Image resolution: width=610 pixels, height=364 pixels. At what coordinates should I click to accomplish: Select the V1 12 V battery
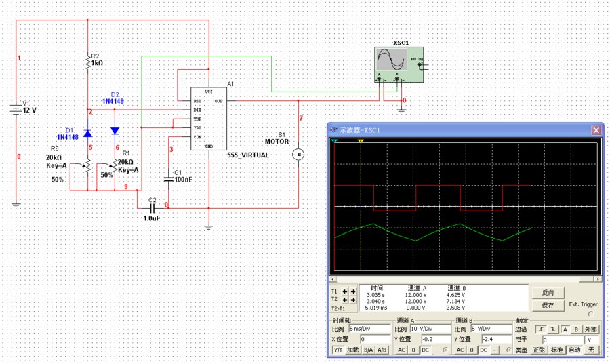pyautogui.click(x=16, y=110)
